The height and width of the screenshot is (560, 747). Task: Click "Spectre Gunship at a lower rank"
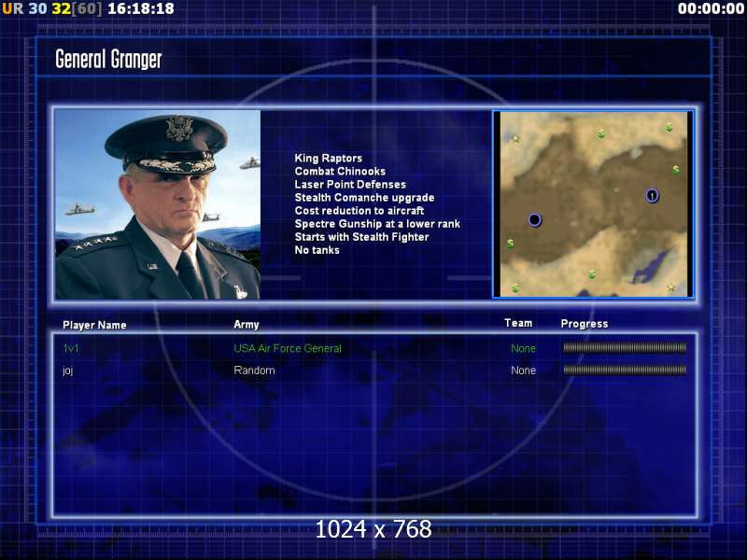(x=377, y=224)
